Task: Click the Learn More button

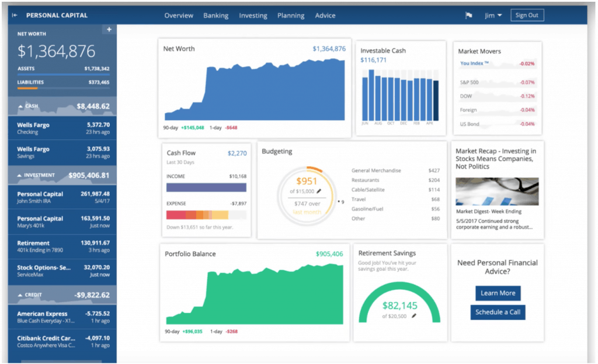Action: [x=498, y=293]
